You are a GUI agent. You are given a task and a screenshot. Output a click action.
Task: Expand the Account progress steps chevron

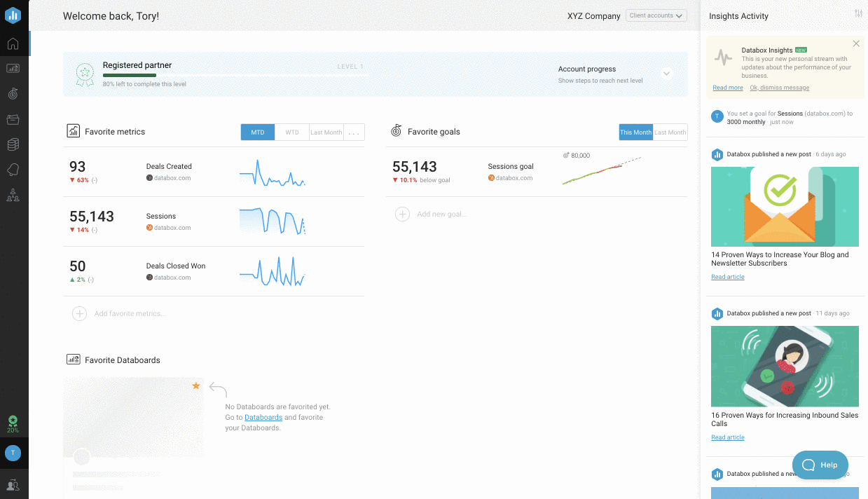[666, 74]
